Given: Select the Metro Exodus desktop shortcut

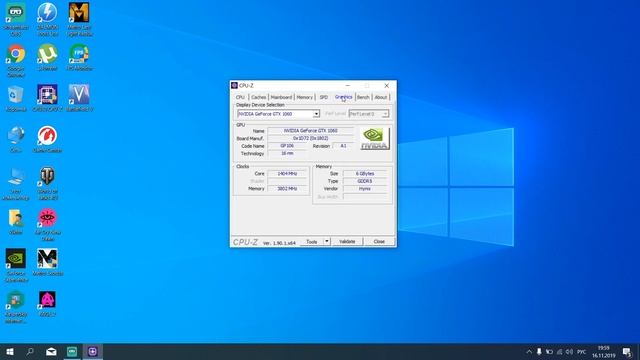Looking at the screenshot, I should (x=47, y=262).
